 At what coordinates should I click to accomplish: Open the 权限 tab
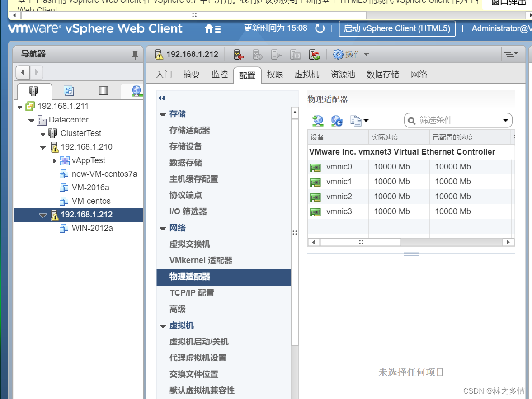point(275,75)
